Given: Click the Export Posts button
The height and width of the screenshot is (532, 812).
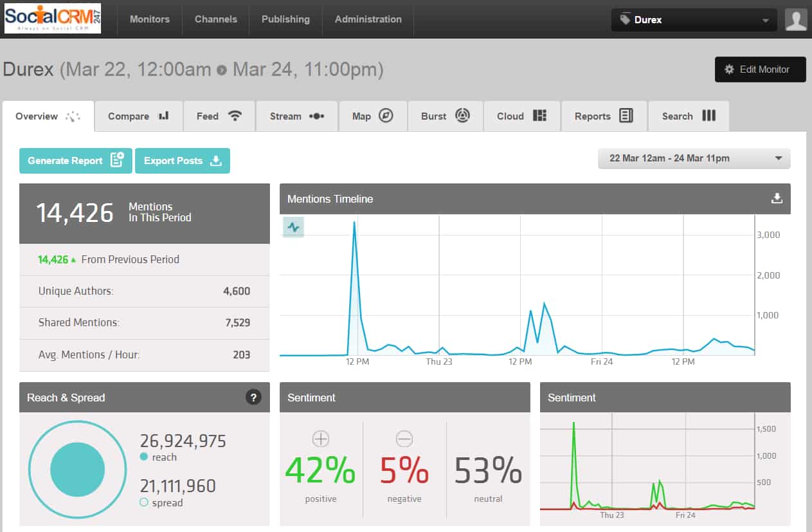Looking at the screenshot, I should 183,161.
